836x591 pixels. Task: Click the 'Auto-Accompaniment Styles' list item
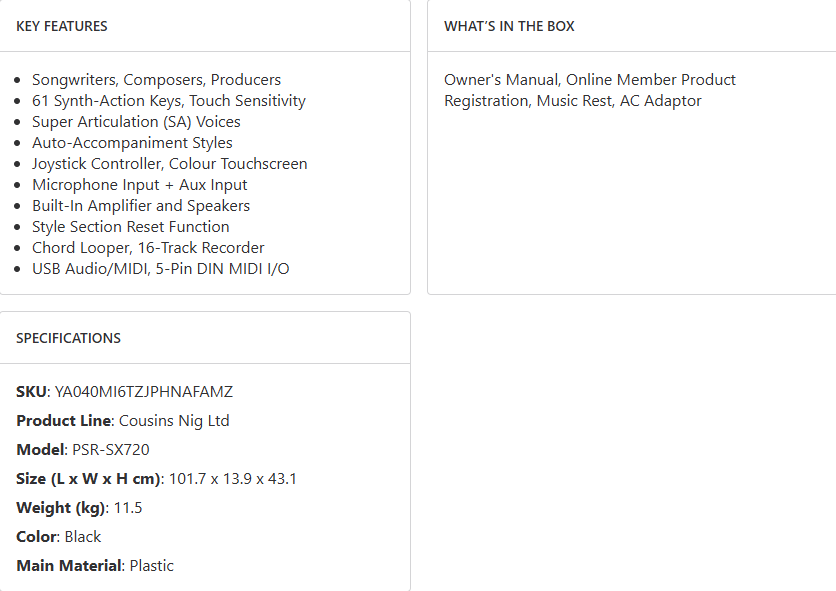pos(132,143)
